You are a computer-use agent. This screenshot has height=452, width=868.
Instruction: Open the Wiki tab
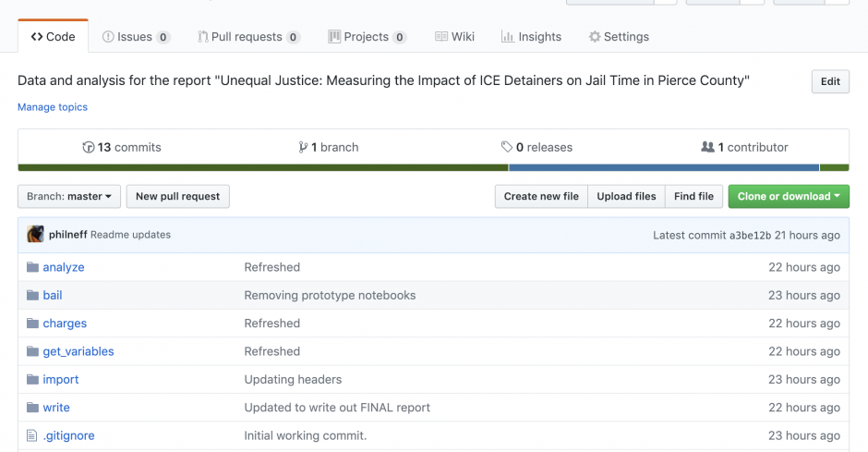454,37
